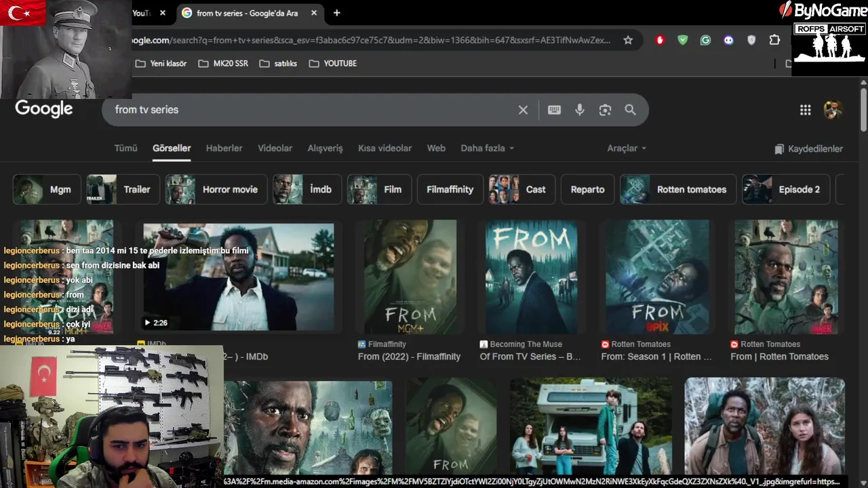Start voice search with microphone icon
Viewport: 868px width, 488px height.
[580, 110]
